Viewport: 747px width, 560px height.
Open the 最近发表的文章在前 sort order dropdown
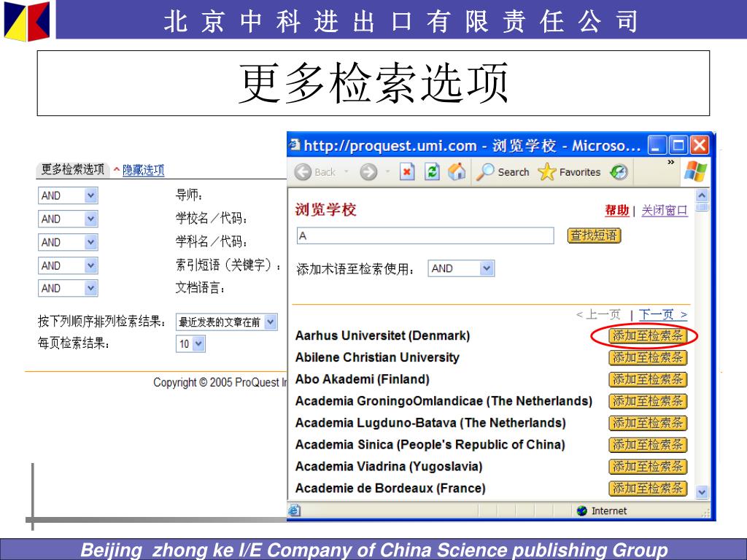(226, 322)
